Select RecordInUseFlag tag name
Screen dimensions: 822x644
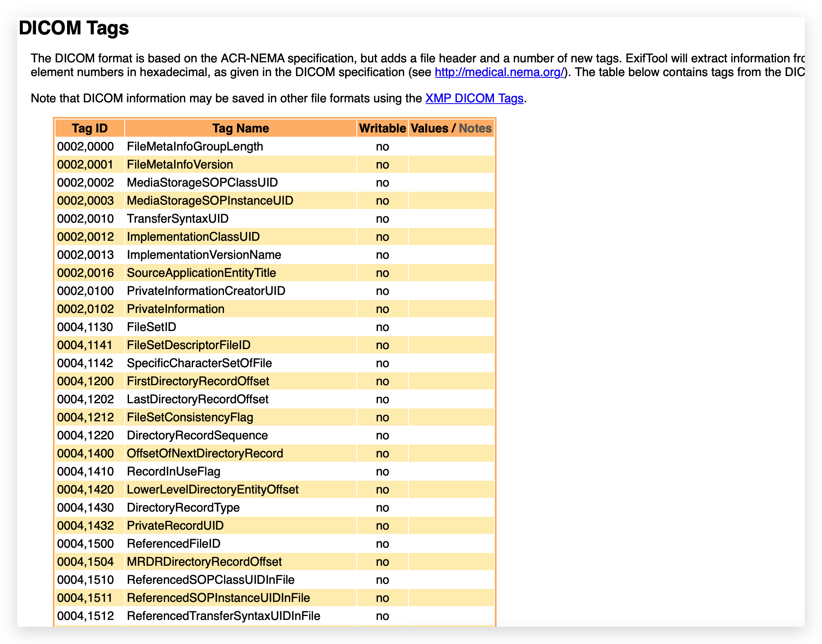[174, 472]
